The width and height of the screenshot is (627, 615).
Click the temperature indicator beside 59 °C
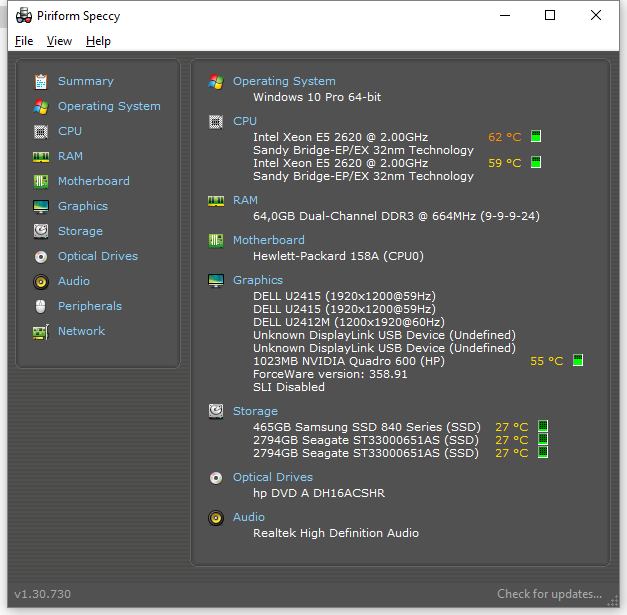536,162
